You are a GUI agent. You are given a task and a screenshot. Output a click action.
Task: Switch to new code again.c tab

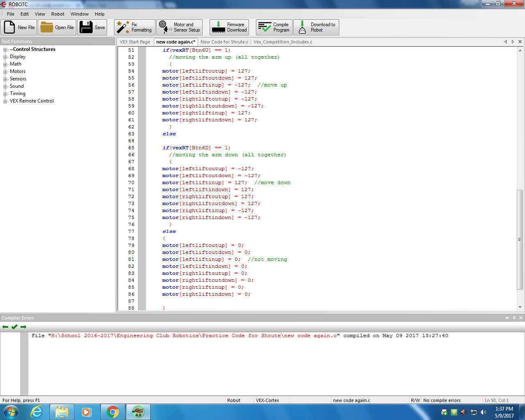pos(176,42)
